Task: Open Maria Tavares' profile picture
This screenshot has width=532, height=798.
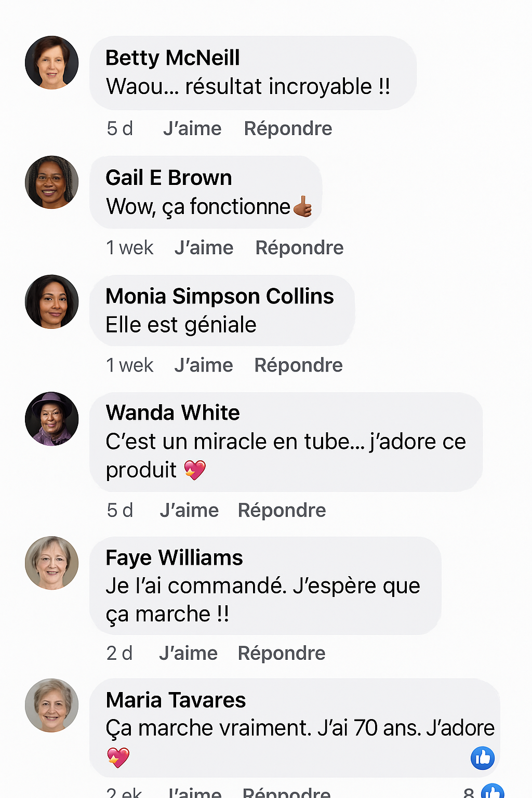Action: 52,706
